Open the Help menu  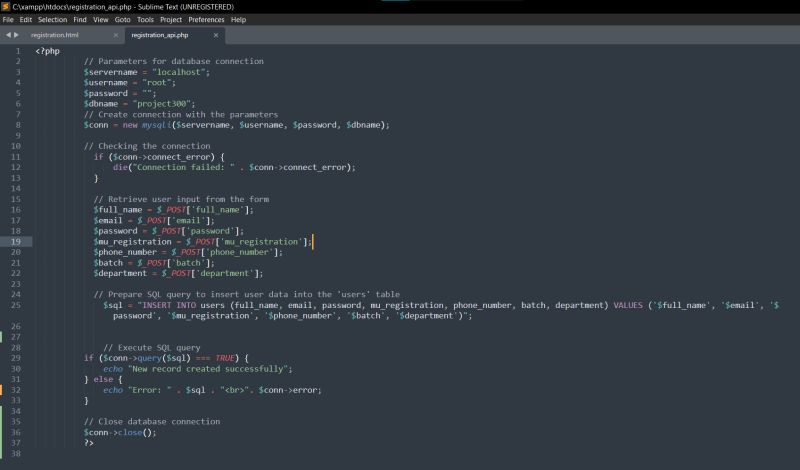[x=238, y=19]
